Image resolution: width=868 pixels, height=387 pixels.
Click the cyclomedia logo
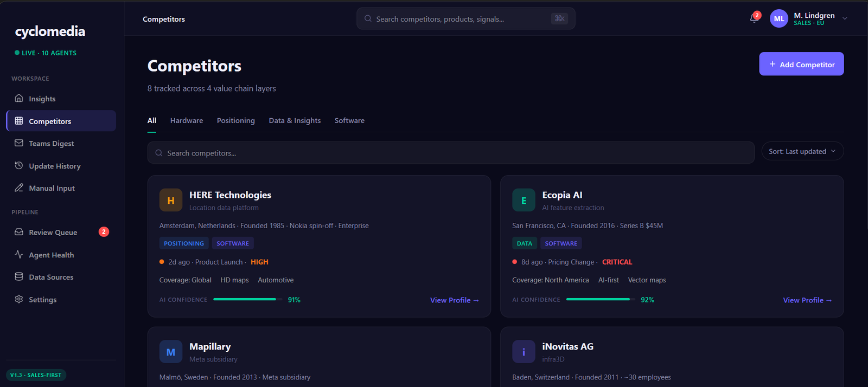tap(50, 31)
